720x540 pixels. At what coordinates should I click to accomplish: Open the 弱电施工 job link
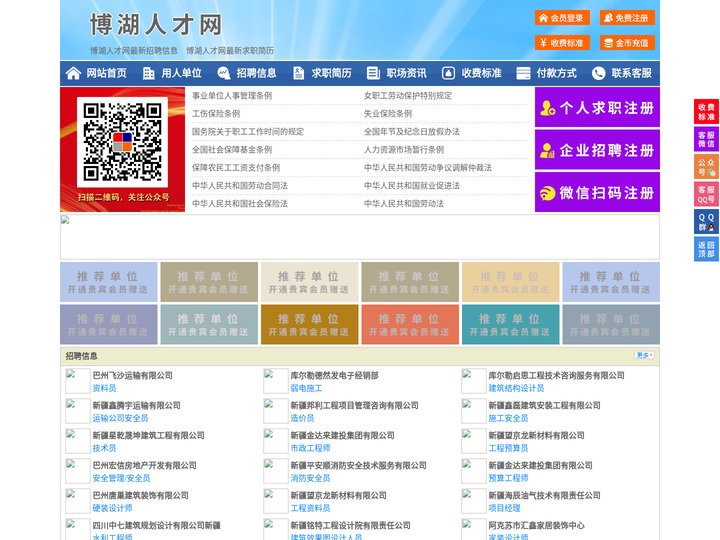pyautogui.click(x=306, y=388)
